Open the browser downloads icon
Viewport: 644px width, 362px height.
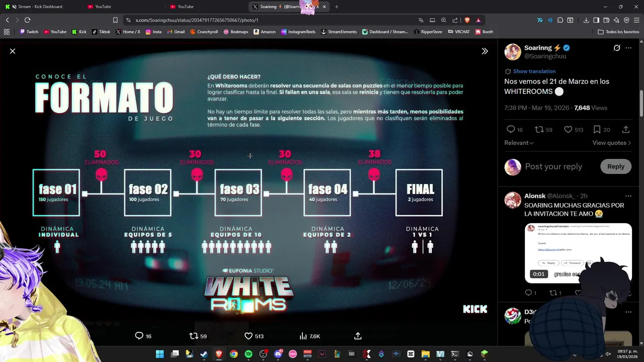(x=586, y=20)
